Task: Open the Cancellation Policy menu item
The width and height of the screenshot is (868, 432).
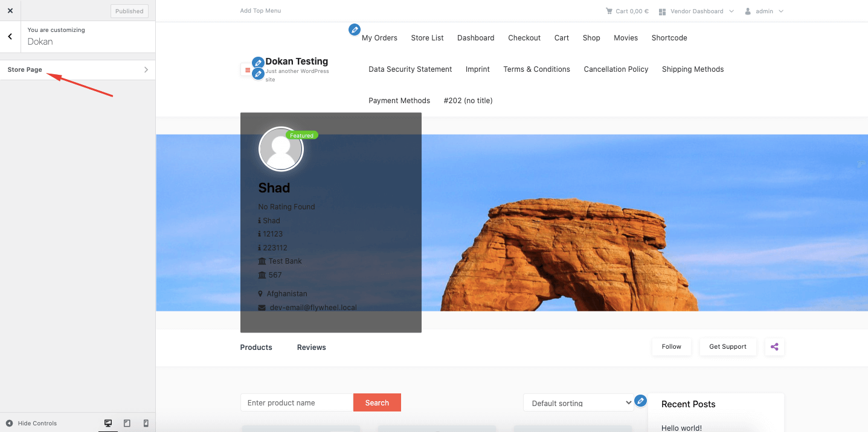Action: (616, 69)
